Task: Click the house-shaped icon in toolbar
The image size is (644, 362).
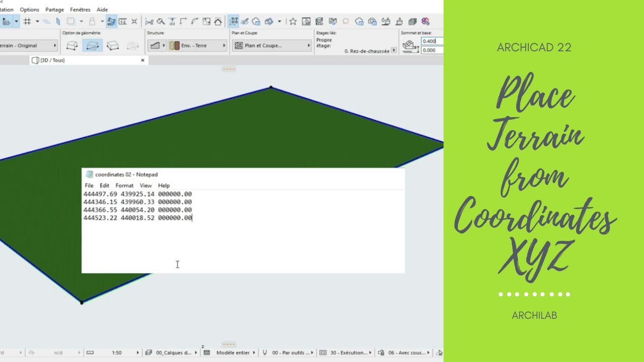Action: (x=218, y=21)
